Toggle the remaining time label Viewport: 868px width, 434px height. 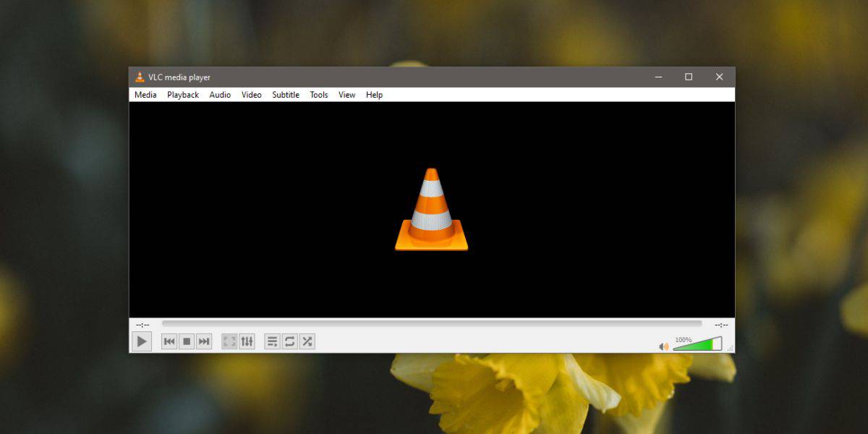pos(721,325)
